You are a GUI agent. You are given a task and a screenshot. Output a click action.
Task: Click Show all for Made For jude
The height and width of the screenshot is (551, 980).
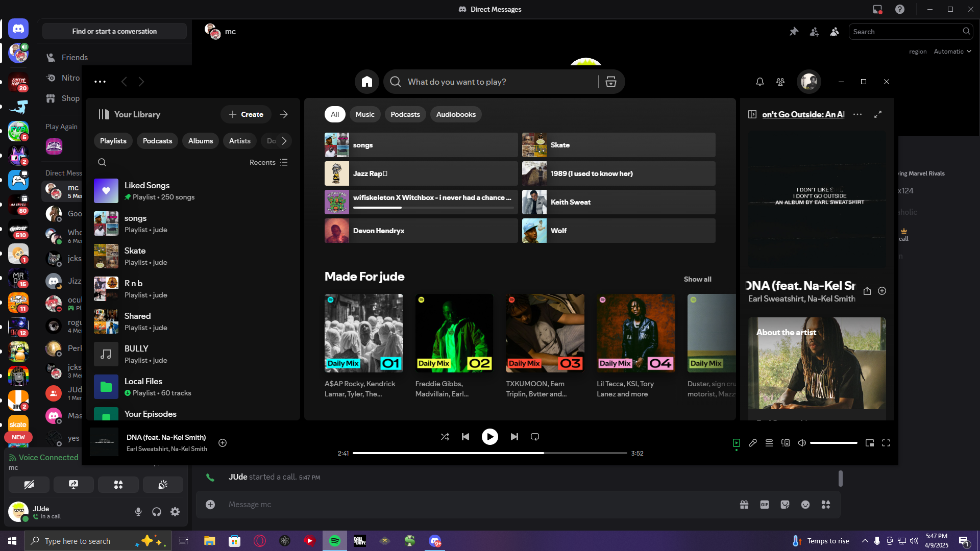(x=697, y=279)
